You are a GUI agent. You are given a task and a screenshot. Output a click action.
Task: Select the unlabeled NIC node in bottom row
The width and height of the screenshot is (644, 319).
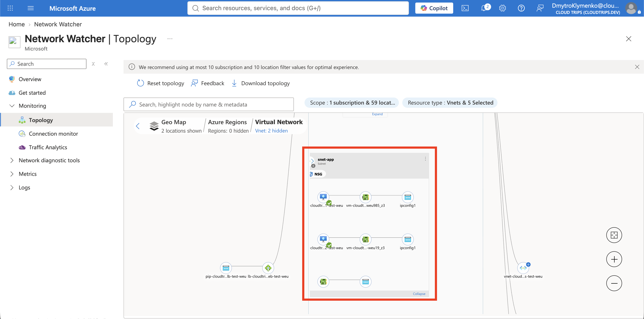323,282
